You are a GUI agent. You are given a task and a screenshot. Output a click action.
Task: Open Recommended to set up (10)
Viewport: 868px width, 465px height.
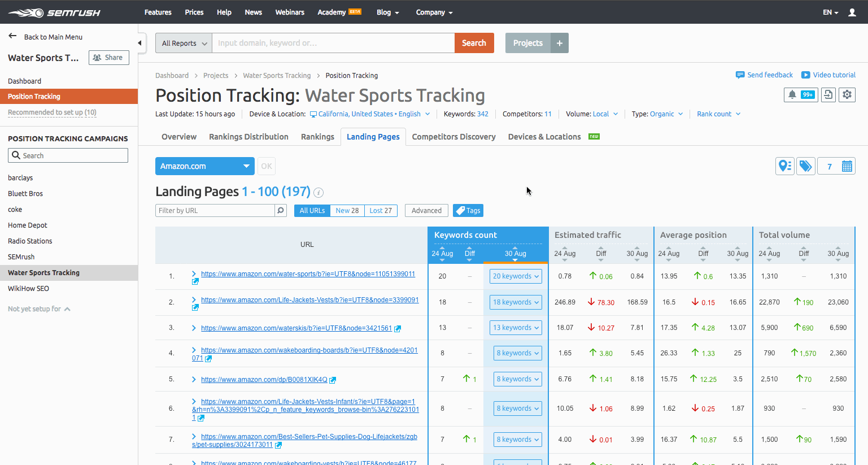[x=52, y=112]
